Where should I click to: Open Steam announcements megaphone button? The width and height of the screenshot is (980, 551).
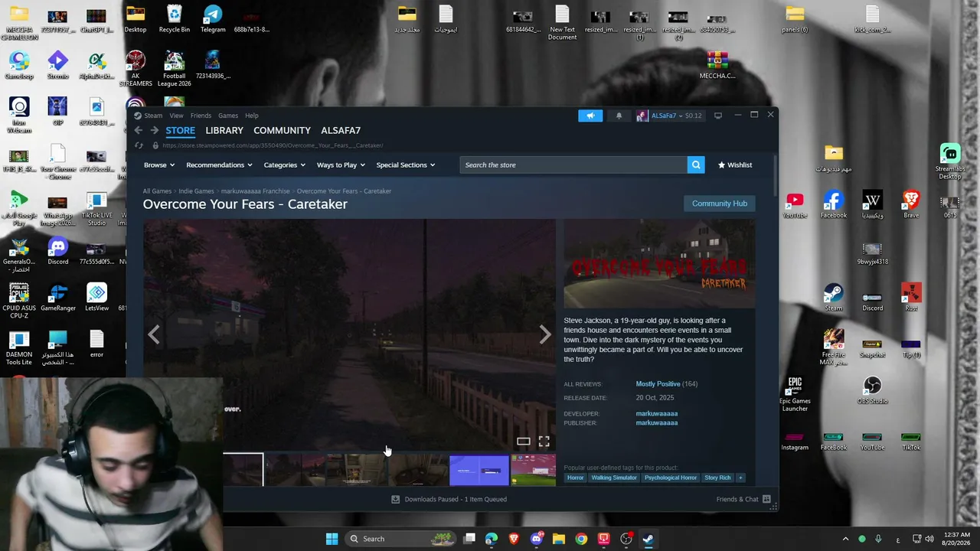(x=590, y=116)
